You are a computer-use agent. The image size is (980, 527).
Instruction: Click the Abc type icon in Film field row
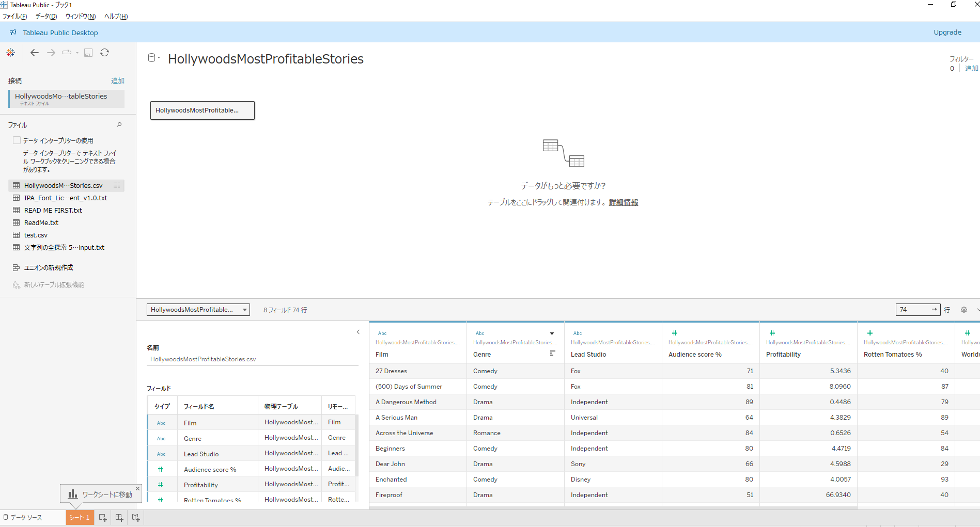click(161, 423)
